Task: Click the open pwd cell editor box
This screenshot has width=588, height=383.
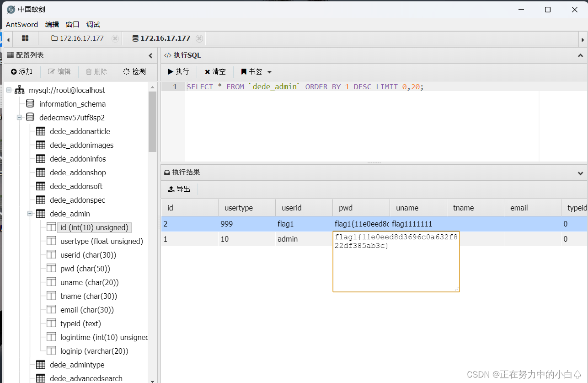Action: tap(396, 261)
